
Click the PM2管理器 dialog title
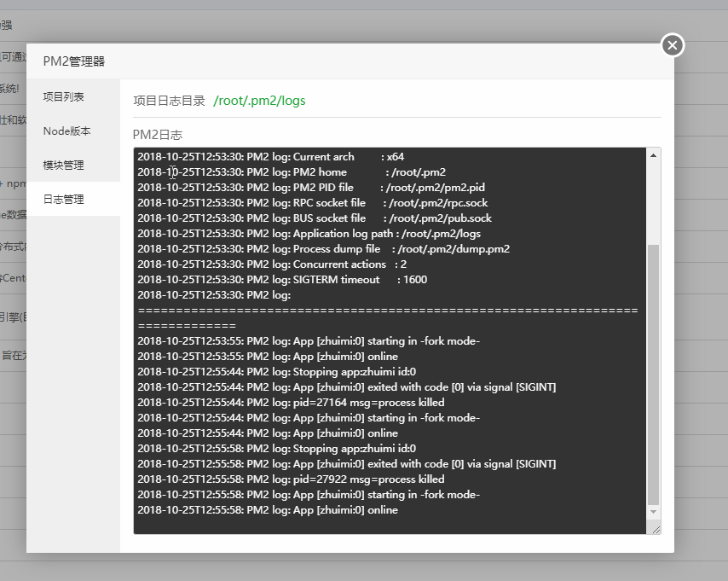tap(74, 61)
